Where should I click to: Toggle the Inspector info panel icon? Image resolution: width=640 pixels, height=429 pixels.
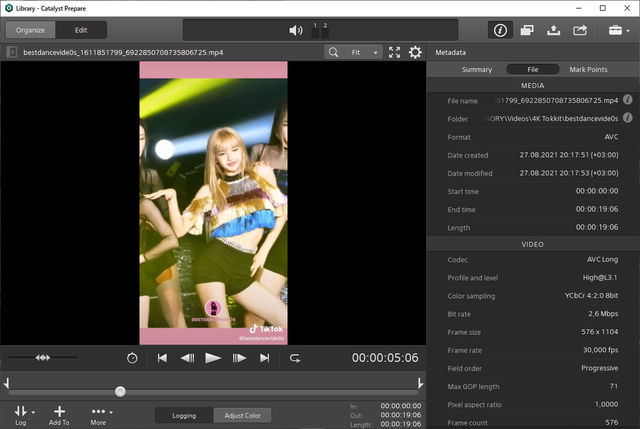tap(500, 30)
